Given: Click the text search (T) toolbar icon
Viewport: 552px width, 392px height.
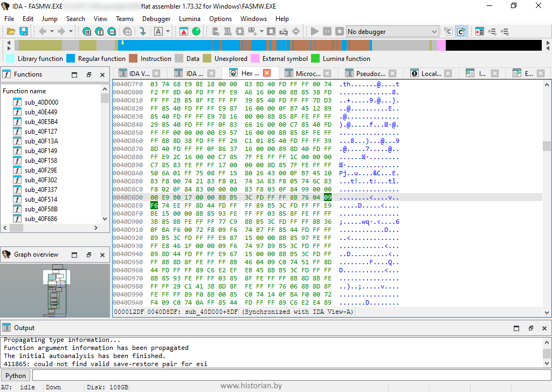Looking at the screenshot, I should click(x=99, y=32).
